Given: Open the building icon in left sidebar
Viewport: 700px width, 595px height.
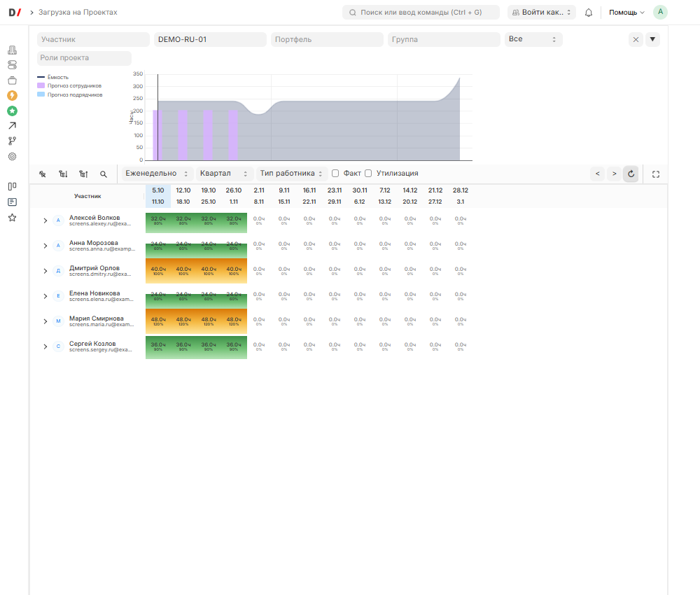Looking at the screenshot, I should coord(13,50).
